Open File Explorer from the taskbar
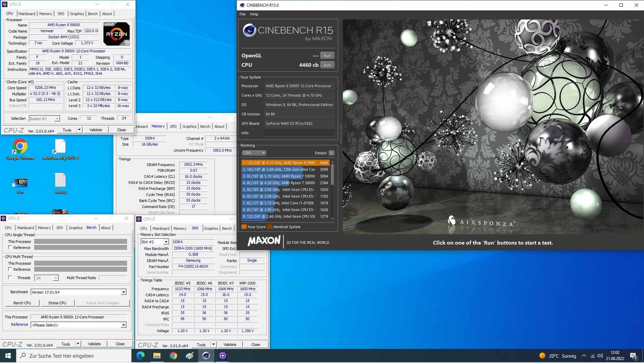The image size is (644, 363). pyautogui.click(x=157, y=356)
